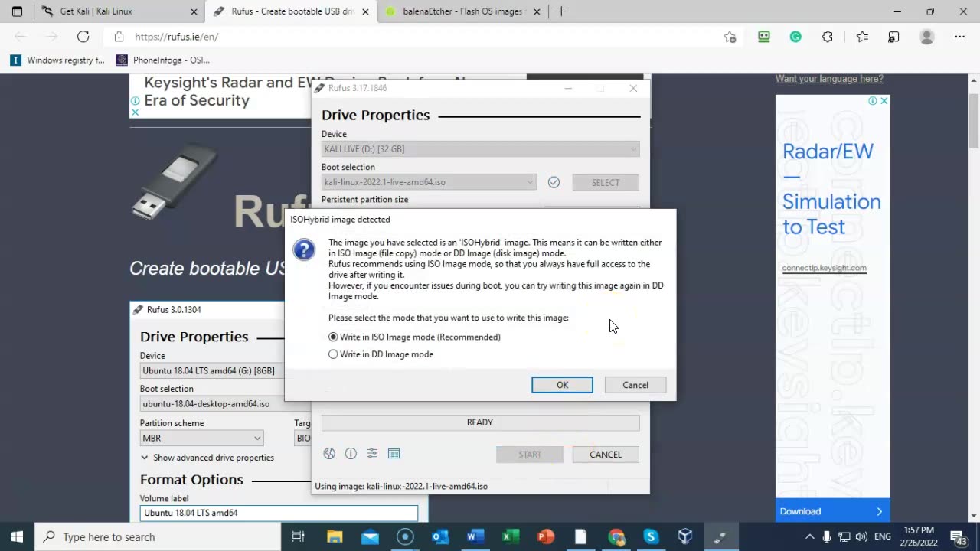Viewport: 980px width, 551px height.
Task: Click the address bar showing rufus.ie/en
Action: [x=413, y=37]
